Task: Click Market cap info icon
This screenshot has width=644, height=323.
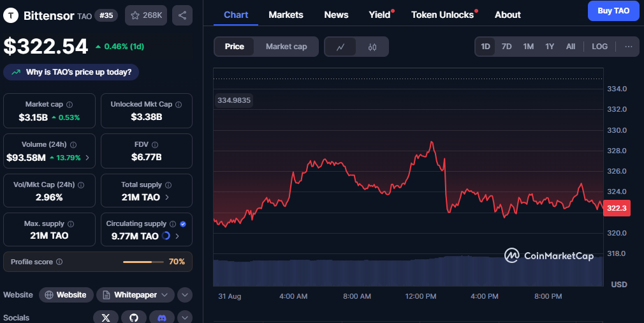Action: click(70, 105)
